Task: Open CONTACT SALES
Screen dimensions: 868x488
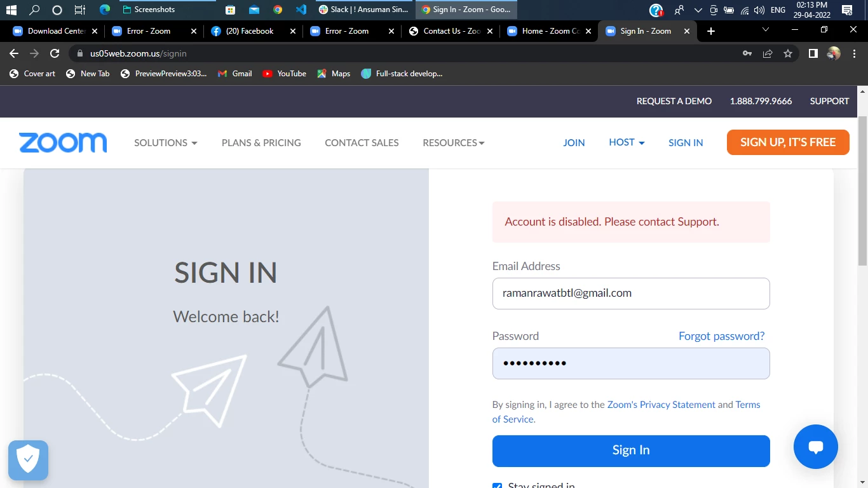Action: click(x=362, y=143)
